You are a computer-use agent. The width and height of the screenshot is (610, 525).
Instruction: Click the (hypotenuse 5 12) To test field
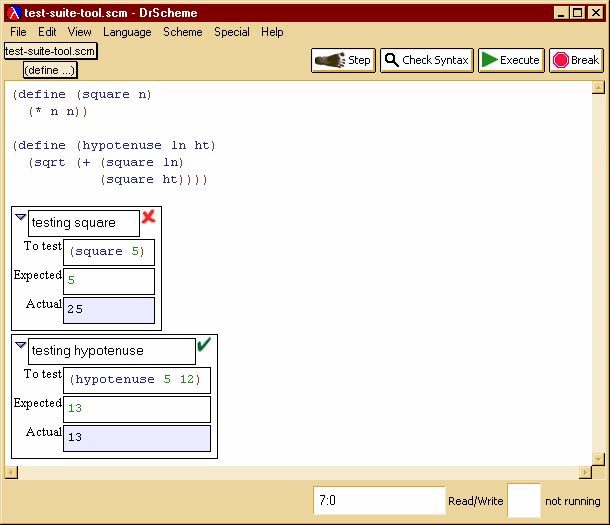(x=137, y=380)
